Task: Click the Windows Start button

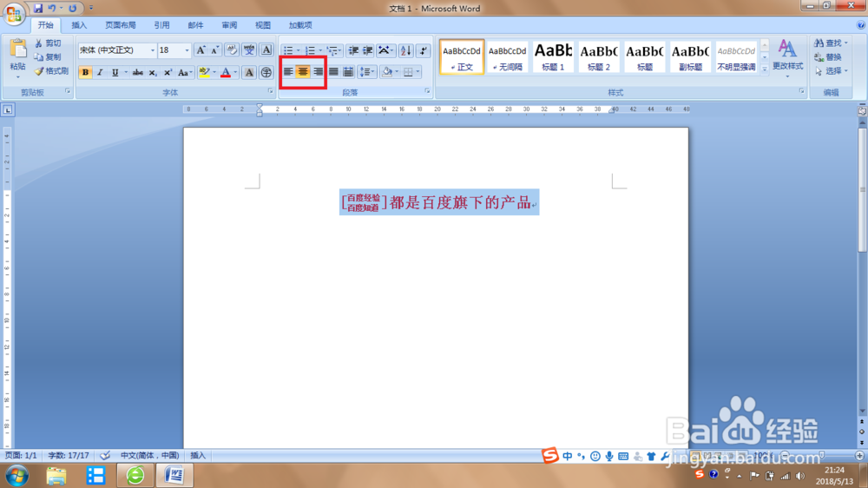Action: click(x=16, y=476)
